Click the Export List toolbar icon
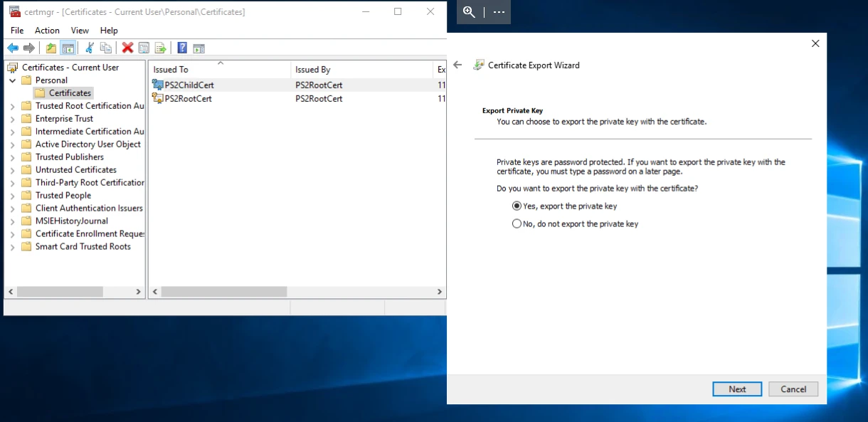This screenshot has height=422, width=868. [x=161, y=48]
